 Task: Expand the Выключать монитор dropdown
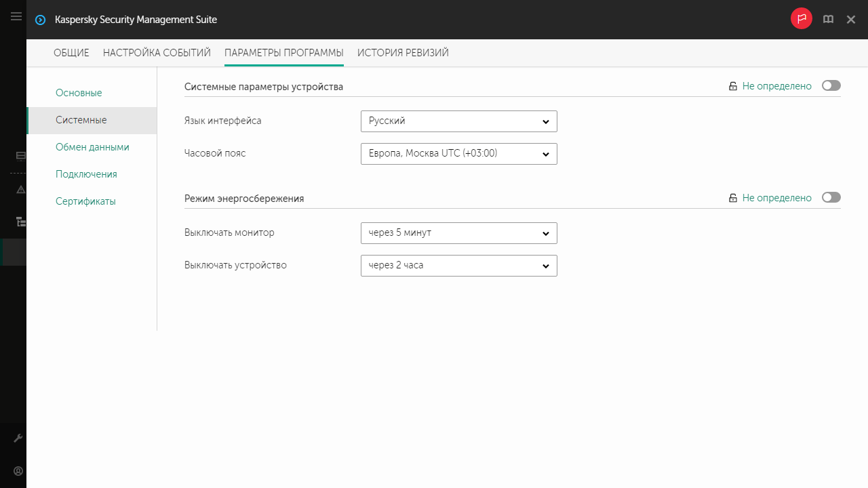[x=458, y=233]
